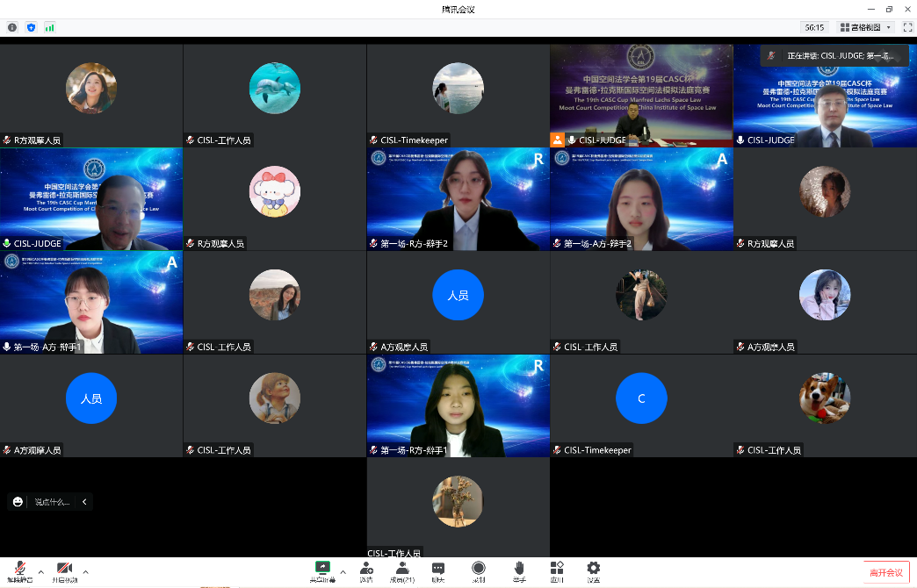Raise hand using the 举手 icon
This screenshot has width=917, height=588.
(519, 571)
